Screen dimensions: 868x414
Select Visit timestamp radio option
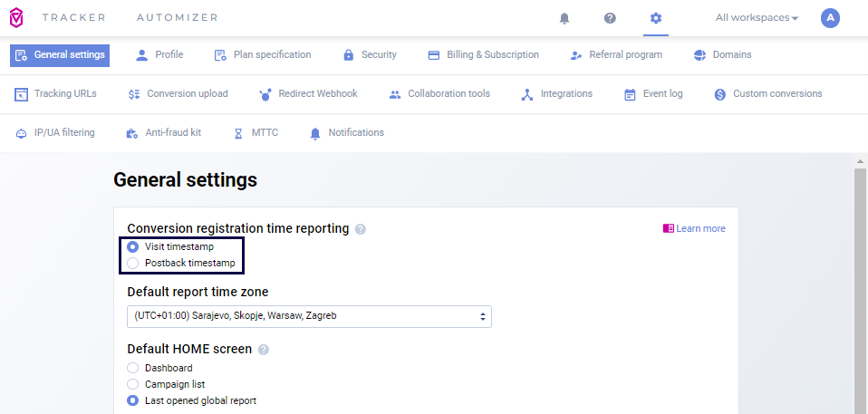coord(133,246)
